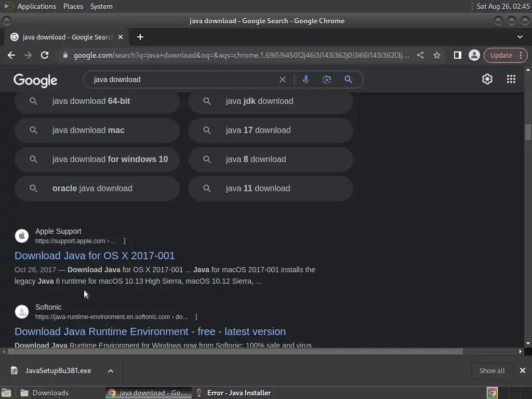Click into the java download search field
Screen dimensions: 532x399
(x=183, y=79)
